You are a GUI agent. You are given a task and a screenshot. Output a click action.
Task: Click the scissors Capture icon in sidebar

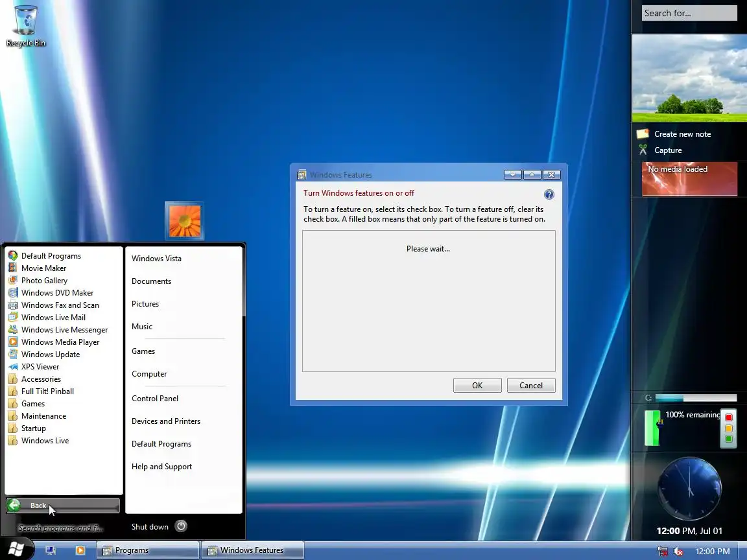click(x=643, y=150)
